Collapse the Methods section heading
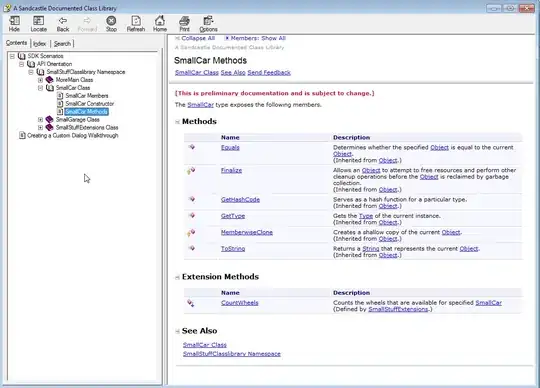540x388 pixels. pos(177,122)
